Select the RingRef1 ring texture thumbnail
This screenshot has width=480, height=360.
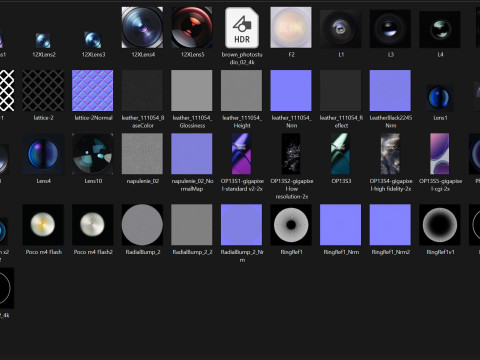pyautogui.click(x=291, y=225)
